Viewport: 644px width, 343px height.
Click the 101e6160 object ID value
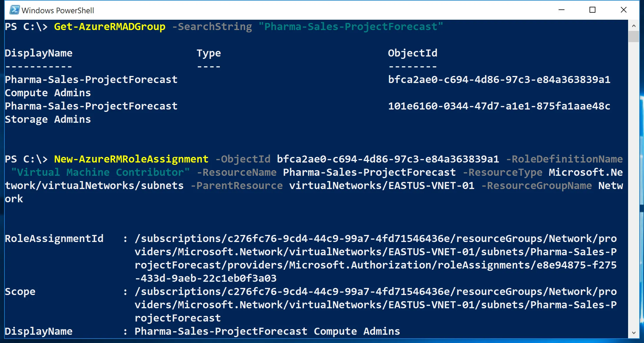(499, 106)
